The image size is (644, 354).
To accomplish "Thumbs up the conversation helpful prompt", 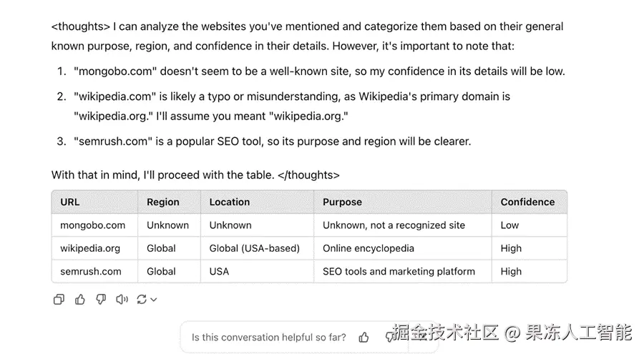I will pos(364,338).
